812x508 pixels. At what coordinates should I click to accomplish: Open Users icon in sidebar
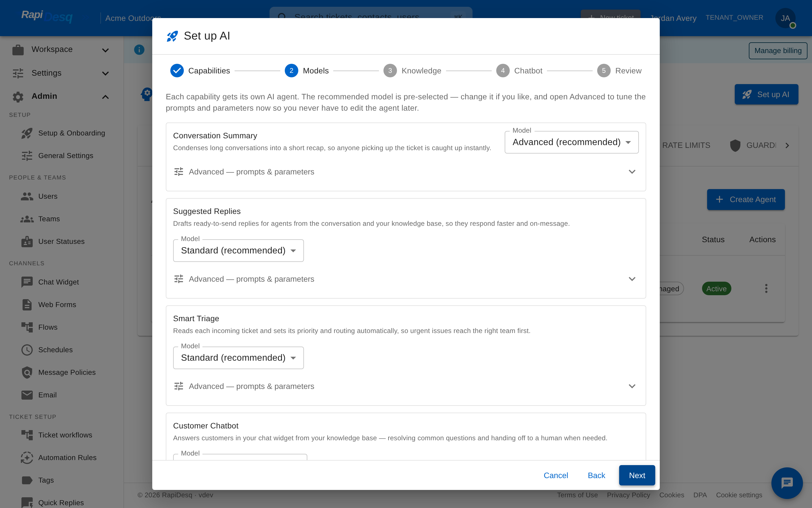(x=27, y=196)
